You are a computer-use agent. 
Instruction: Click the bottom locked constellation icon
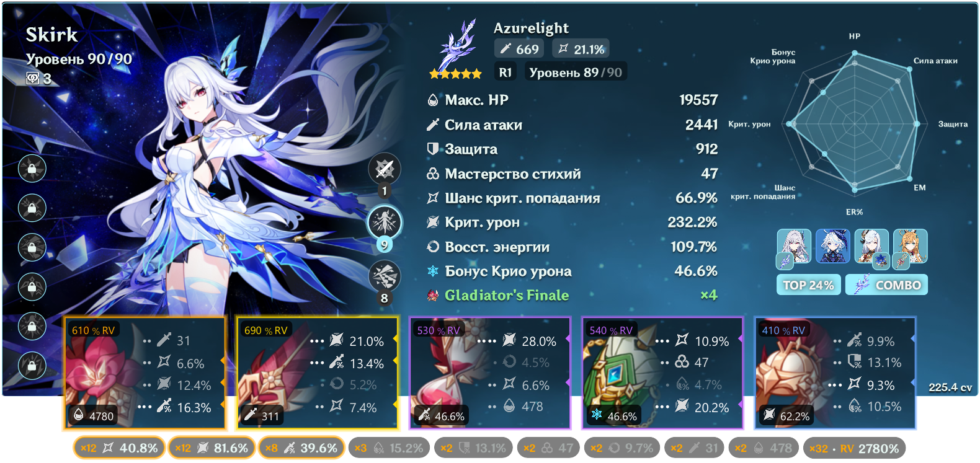click(x=32, y=365)
